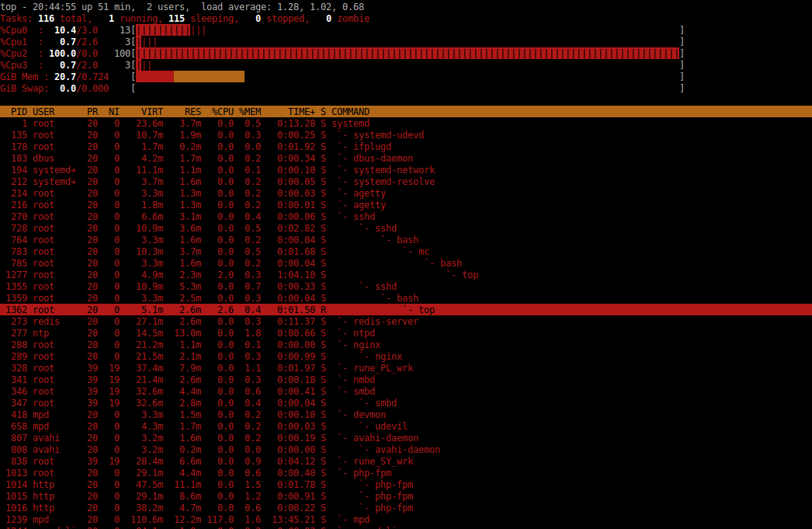The image size is (812, 529).
Task: Select the avahi-daemon row with PID 807
Action: pos(406,438)
